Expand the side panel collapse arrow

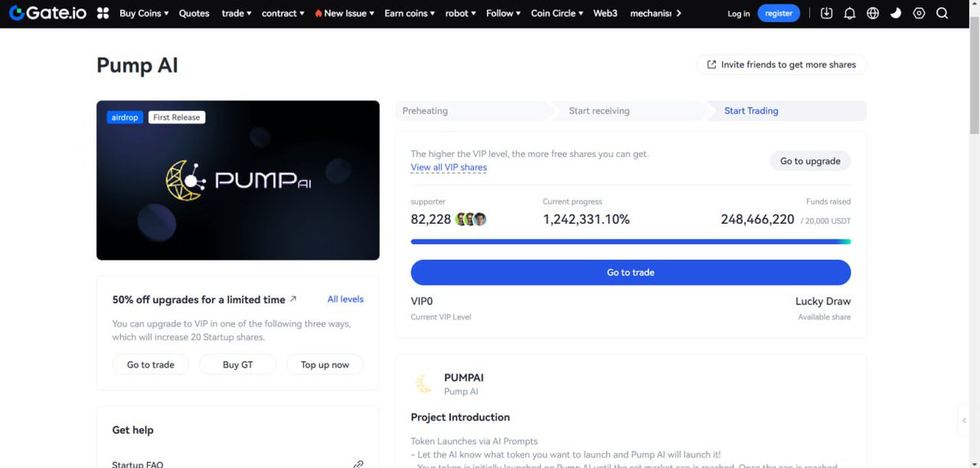point(964,421)
